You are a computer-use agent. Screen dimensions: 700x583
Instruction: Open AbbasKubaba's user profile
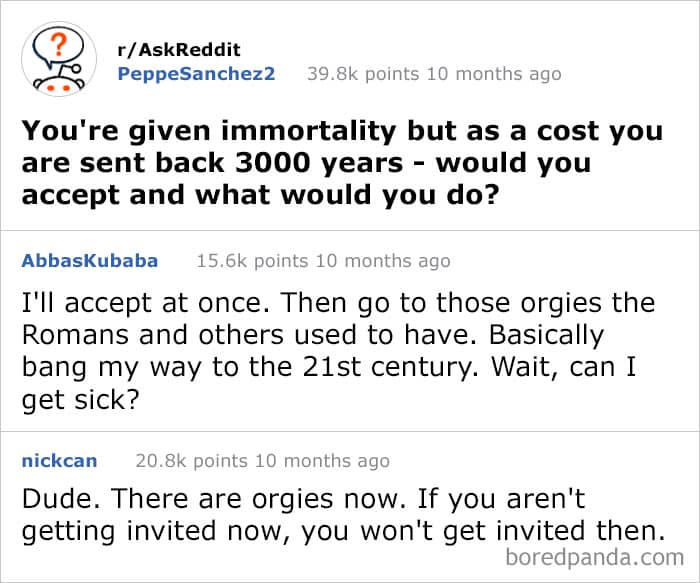pos(89,261)
